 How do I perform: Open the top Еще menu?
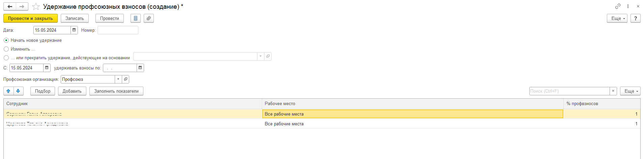point(617,18)
